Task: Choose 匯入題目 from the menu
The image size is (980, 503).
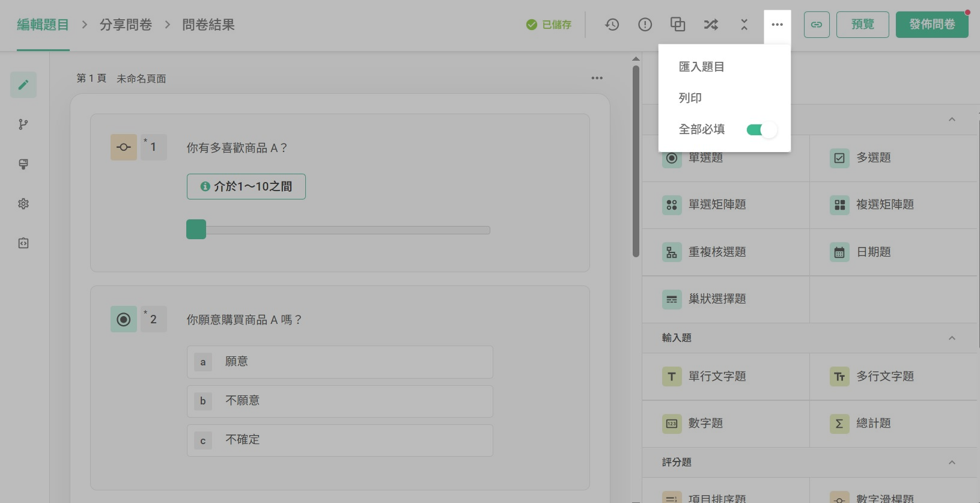Action: pos(701,67)
